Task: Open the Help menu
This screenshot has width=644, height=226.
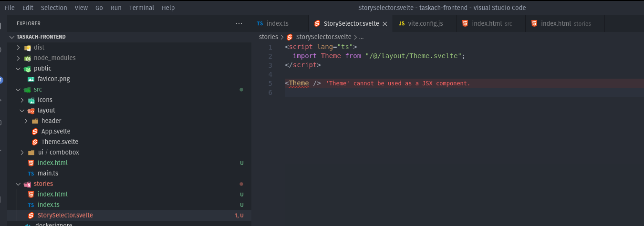Action: click(x=168, y=8)
